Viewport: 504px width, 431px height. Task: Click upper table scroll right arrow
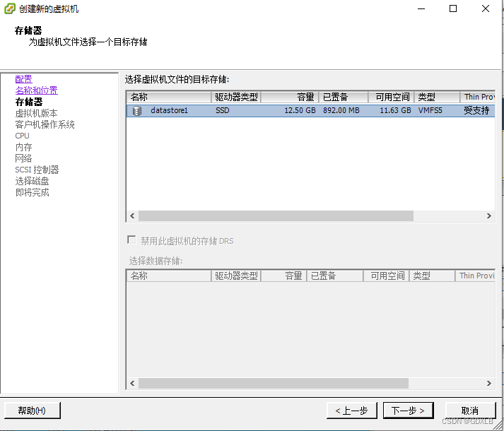(x=489, y=215)
